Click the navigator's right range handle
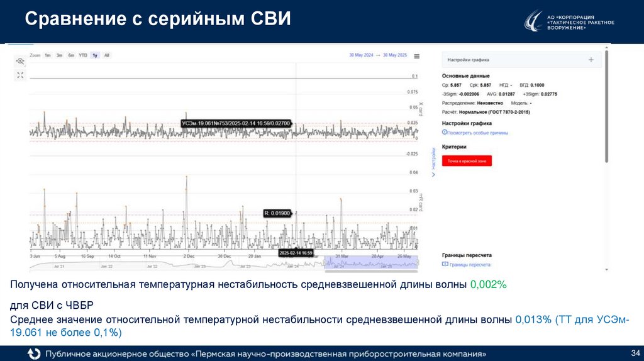 pyautogui.click(x=418, y=263)
